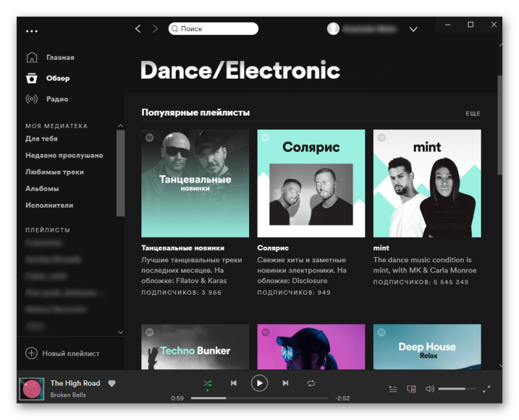
Task: Go back with the left arrow
Action: point(138,29)
